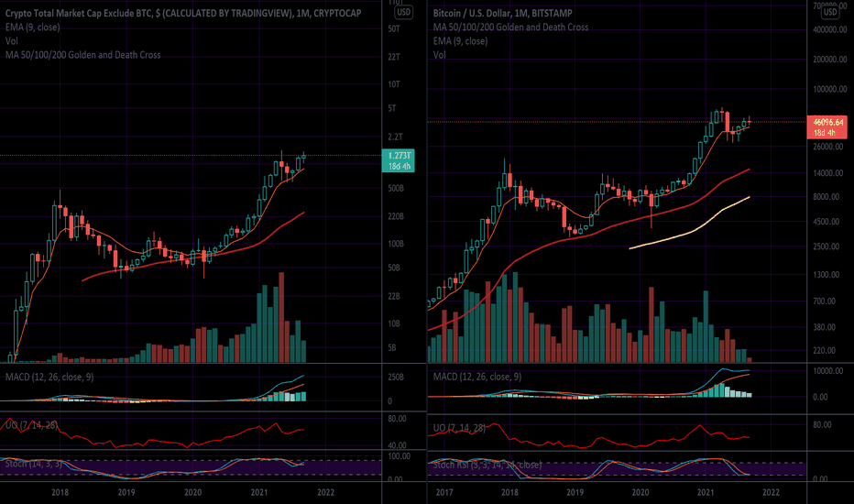Click 2021 on the market cap time axis
This screenshot has height=504, width=854.
pyautogui.click(x=259, y=493)
